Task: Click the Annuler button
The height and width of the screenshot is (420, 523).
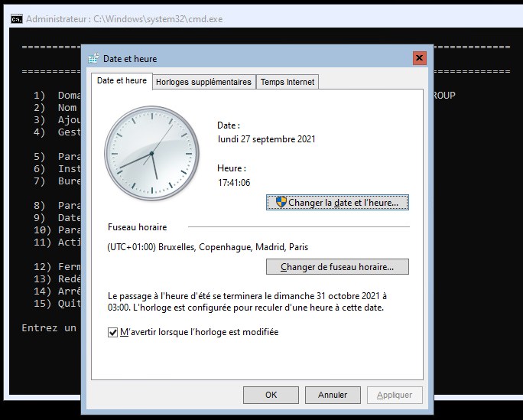Action: pyautogui.click(x=333, y=395)
